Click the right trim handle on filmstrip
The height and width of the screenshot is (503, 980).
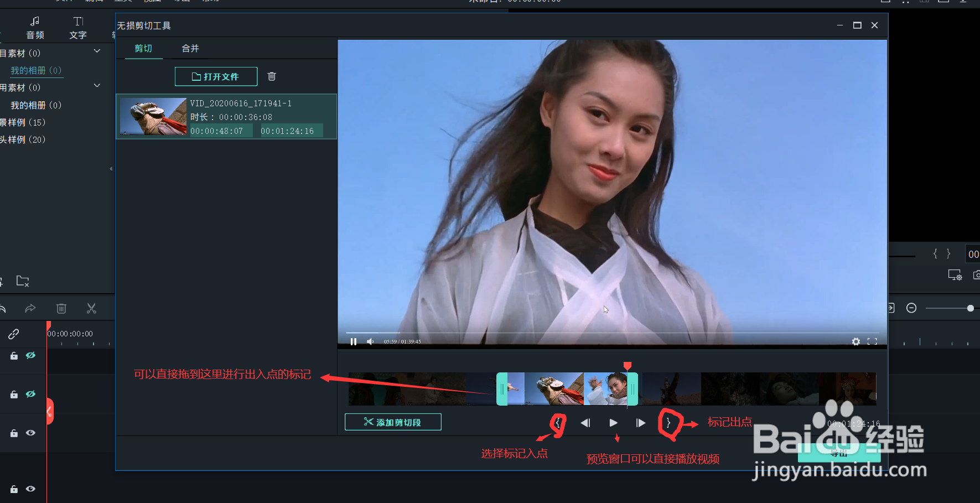click(632, 389)
